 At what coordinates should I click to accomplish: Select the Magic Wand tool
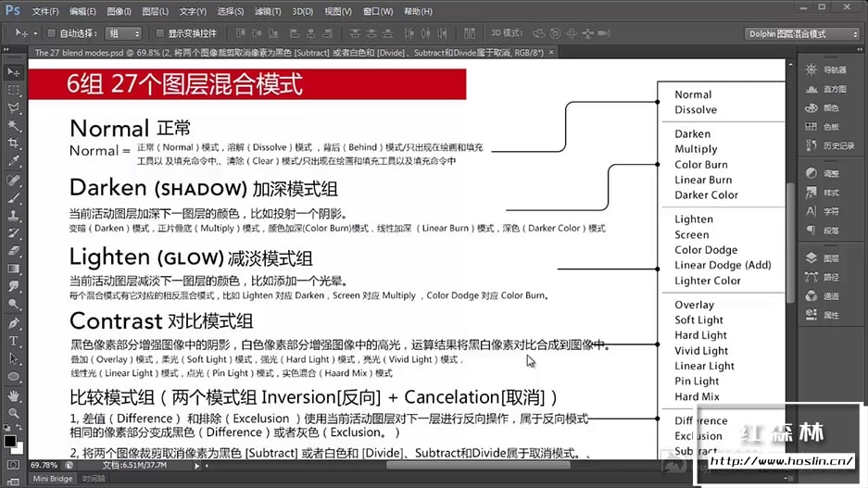13,126
